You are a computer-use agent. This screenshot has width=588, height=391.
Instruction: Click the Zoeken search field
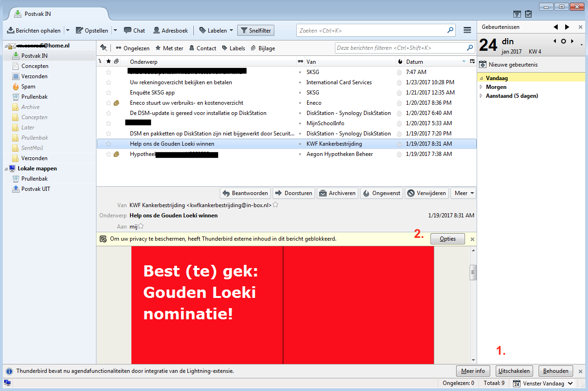pos(373,31)
